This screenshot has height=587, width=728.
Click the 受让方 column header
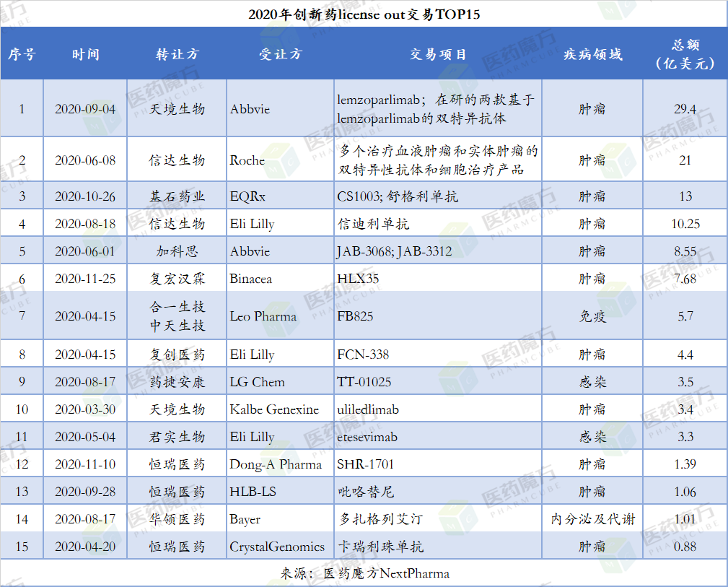[280, 54]
